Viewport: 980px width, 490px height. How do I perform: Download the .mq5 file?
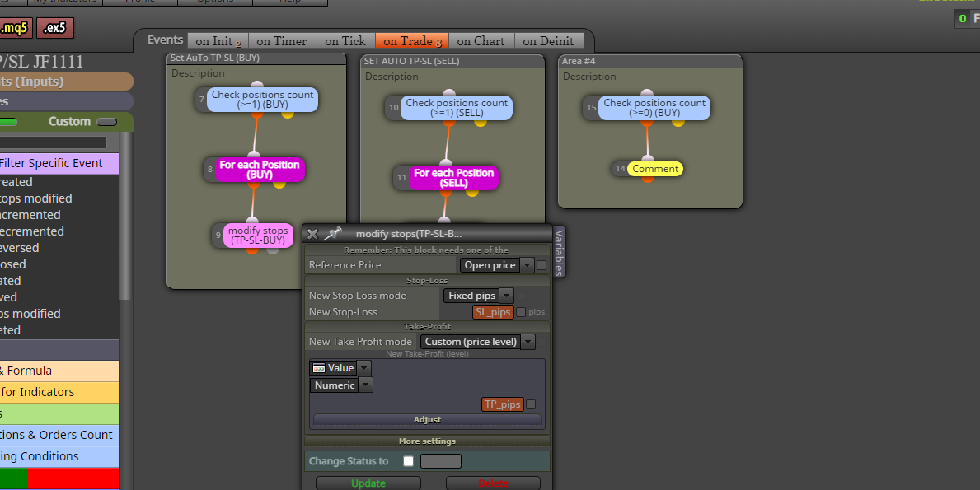pyautogui.click(x=16, y=28)
